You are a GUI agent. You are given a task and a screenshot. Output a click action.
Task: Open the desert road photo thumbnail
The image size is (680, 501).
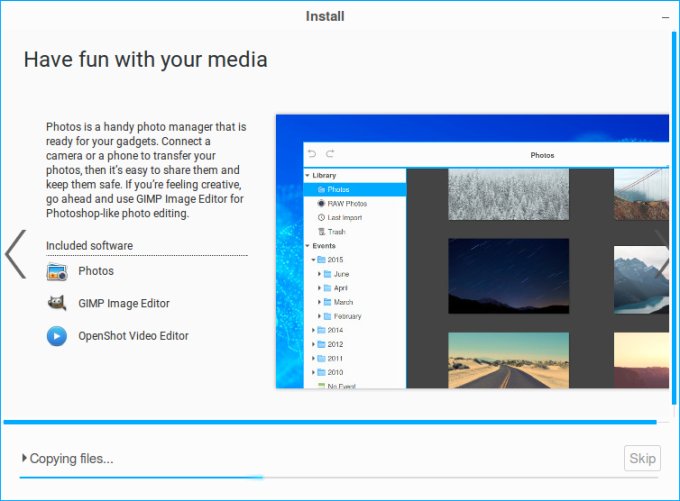(508, 360)
